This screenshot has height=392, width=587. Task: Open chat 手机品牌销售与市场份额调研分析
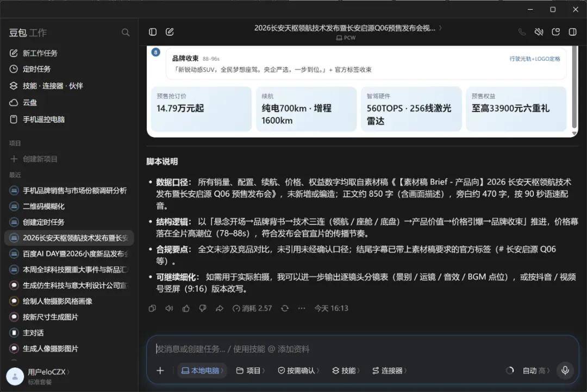pos(69,190)
